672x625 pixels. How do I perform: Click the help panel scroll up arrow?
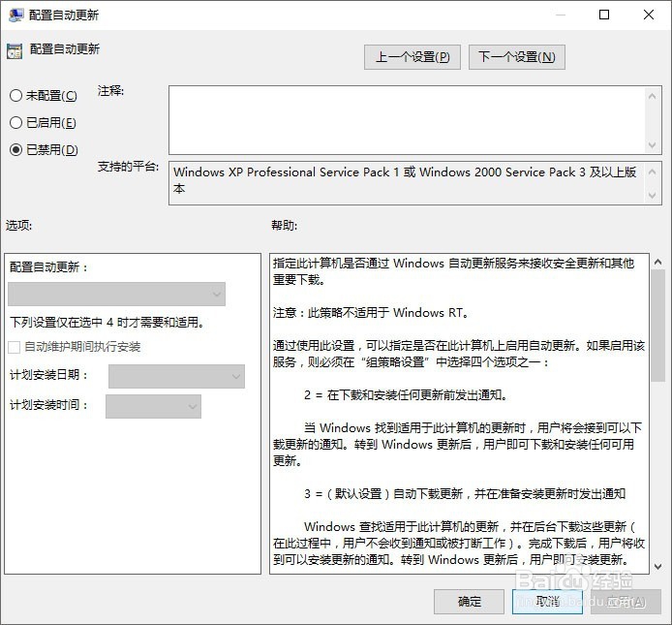click(x=657, y=262)
